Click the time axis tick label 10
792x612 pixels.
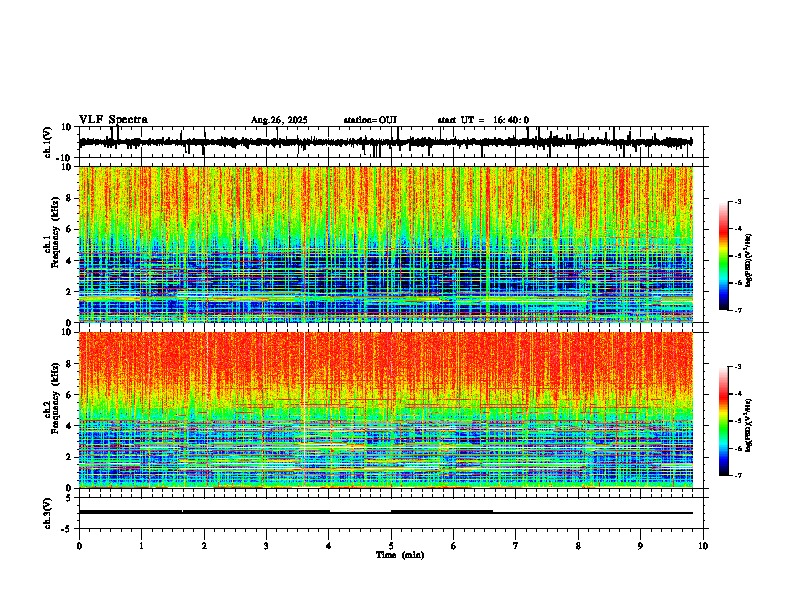[703, 546]
